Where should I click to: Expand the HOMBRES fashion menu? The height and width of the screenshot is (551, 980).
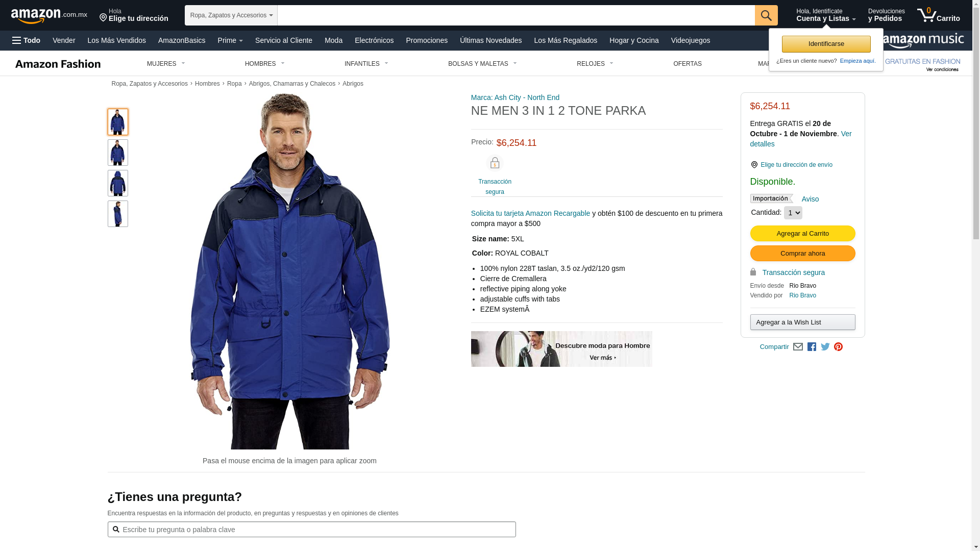(x=265, y=64)
